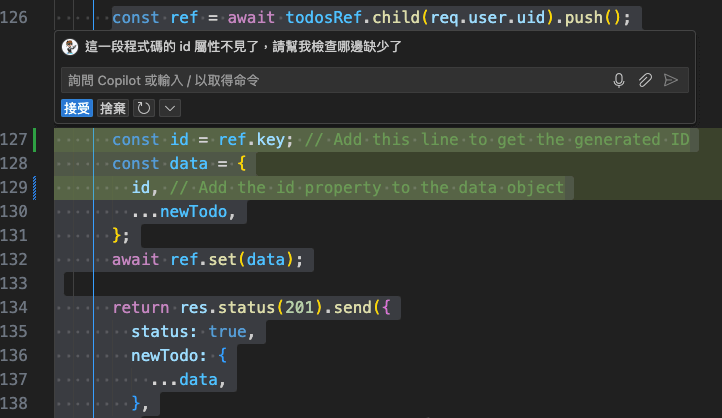Send the Copilot request arrow
722x418 pixels.
tap(671, 80)
